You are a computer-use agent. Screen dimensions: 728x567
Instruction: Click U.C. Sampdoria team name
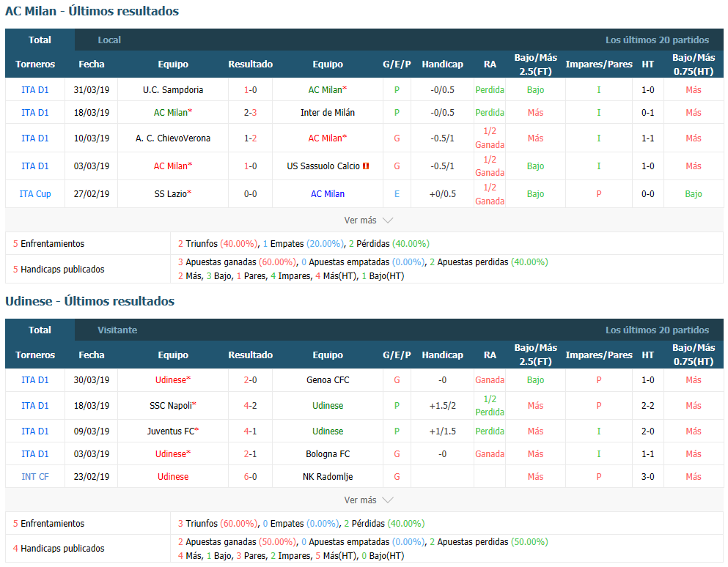point(173,90)
